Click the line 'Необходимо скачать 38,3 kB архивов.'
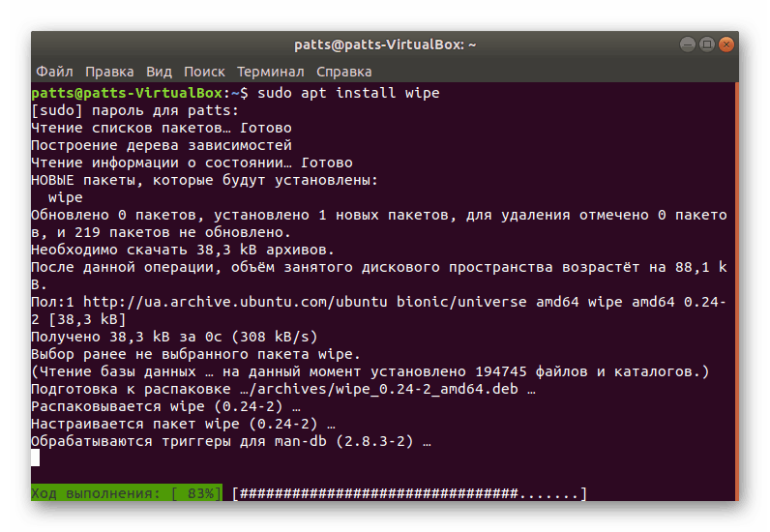 point(183,250)
